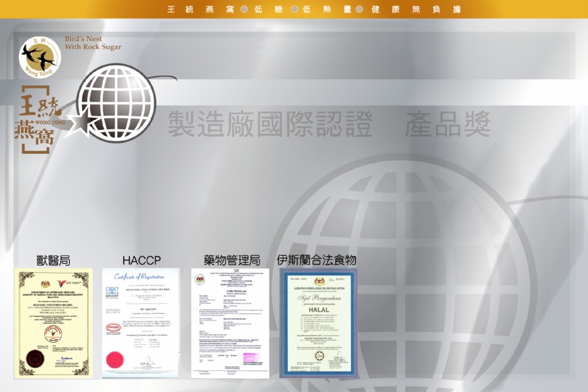Click 低熱量 in the top banner
Viewport: 588px width, 392px height.
click(328, 10)
